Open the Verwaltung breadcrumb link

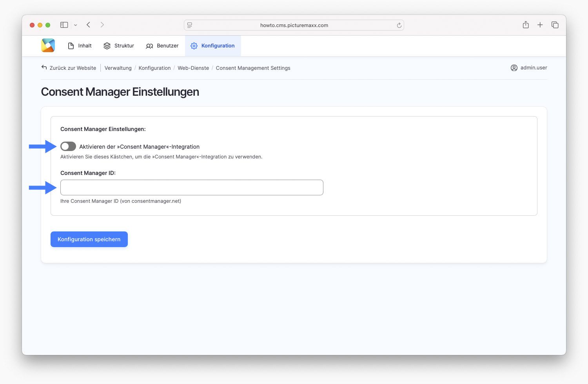[118, 68]
